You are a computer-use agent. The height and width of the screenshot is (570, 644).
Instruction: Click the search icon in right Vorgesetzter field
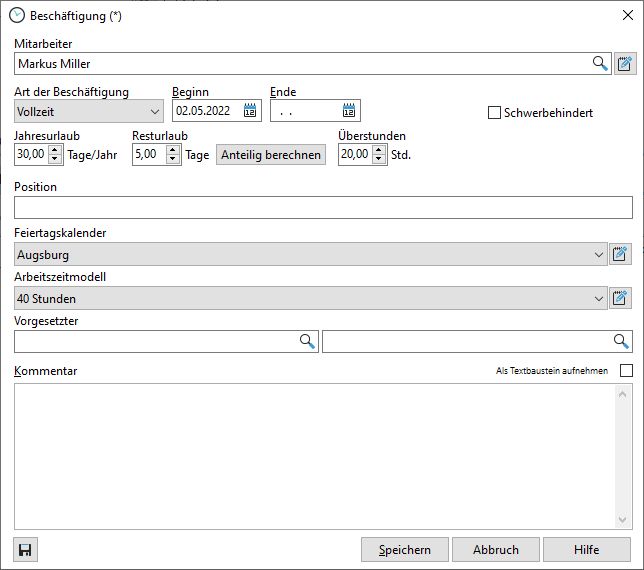[x=621, y=342]
